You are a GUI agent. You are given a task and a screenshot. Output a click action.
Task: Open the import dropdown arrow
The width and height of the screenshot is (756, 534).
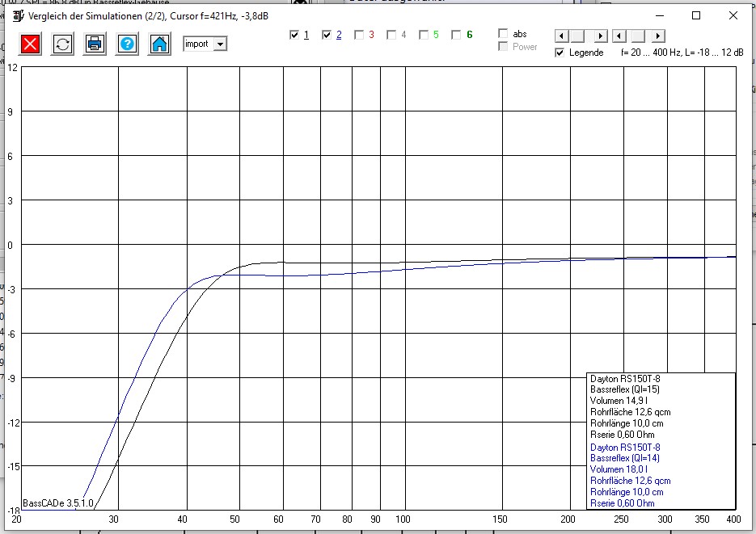point(220,44)
